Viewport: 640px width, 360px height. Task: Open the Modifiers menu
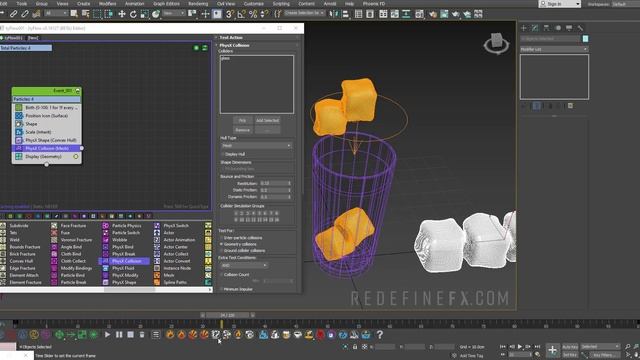(x=107, y=4)
